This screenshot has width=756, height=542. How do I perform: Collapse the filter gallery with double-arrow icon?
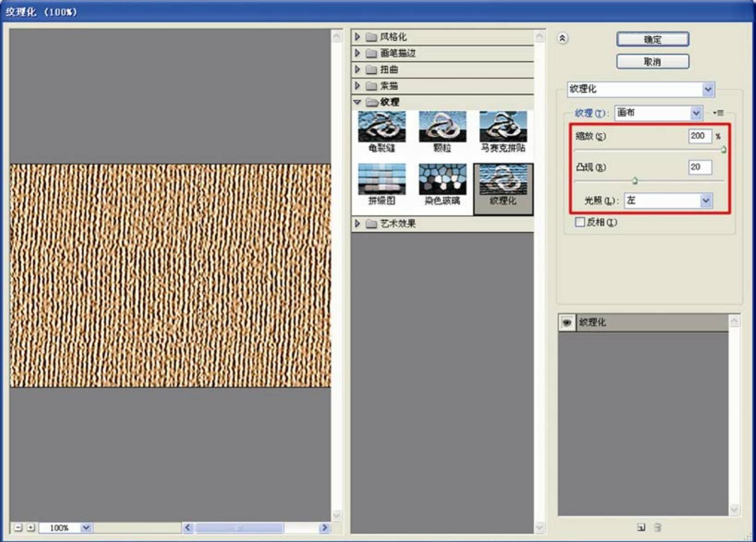tap(562, 38)
